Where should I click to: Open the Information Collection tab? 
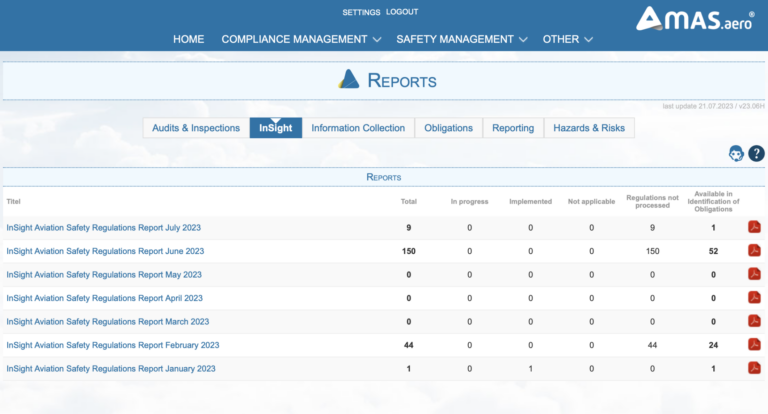click(358, 128)
